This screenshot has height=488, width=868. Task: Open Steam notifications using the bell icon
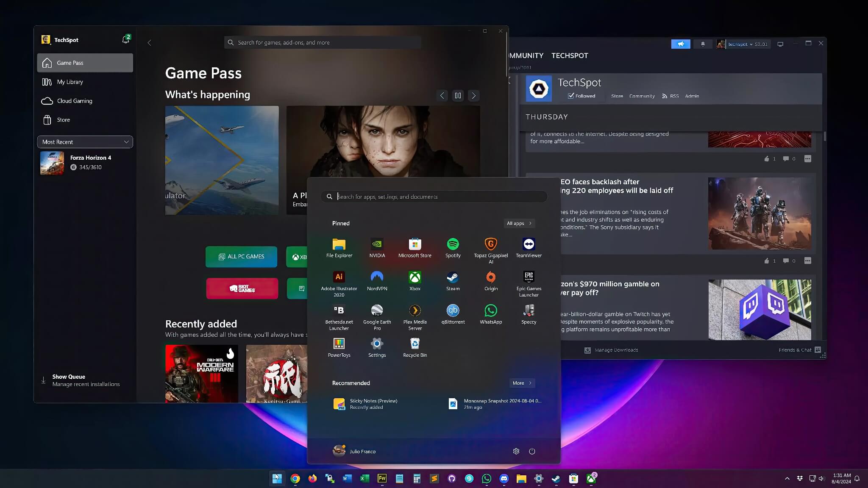pyautogui.click(x=703, y=44)
